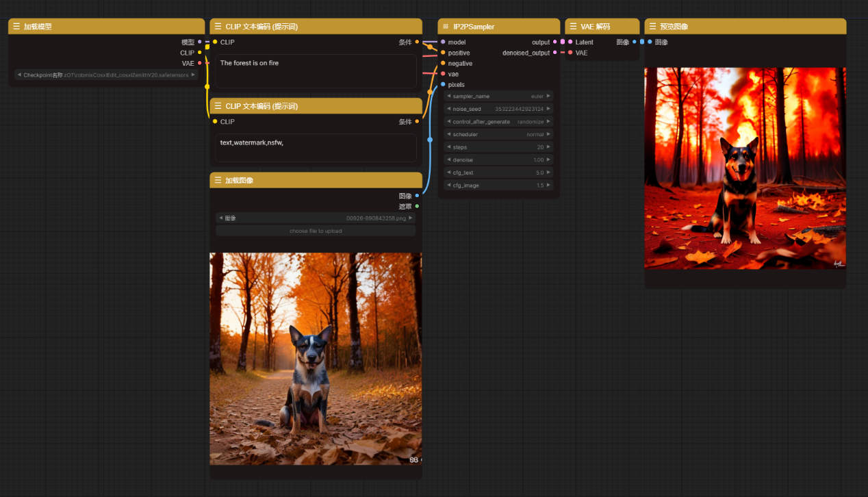Click the menu icon on VAE 解码 node
The image size is (868, 497).
point(573,27)
